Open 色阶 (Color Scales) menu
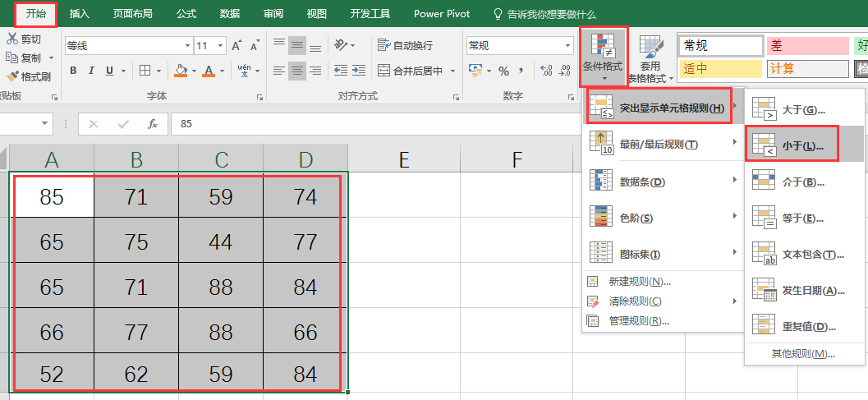The height and width of the screenshot is (400, 868). click(x=664, y=218)
